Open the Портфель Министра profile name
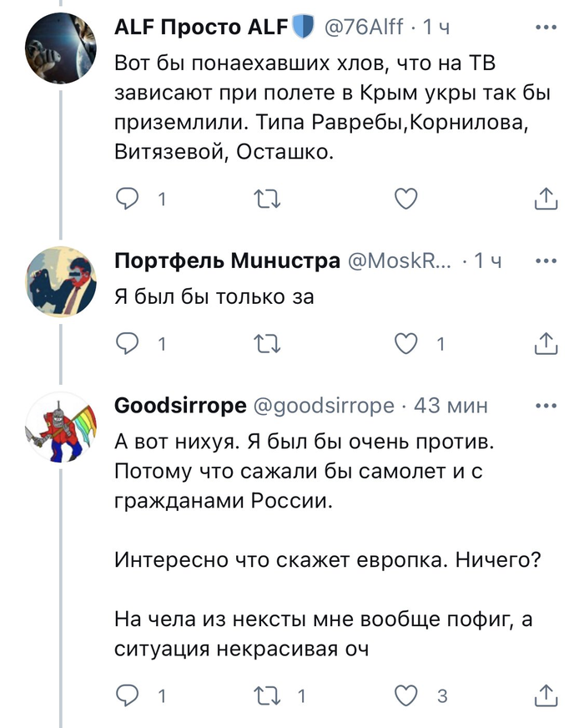The height and width of the screenshot is (728, 584). pos(226,261)
